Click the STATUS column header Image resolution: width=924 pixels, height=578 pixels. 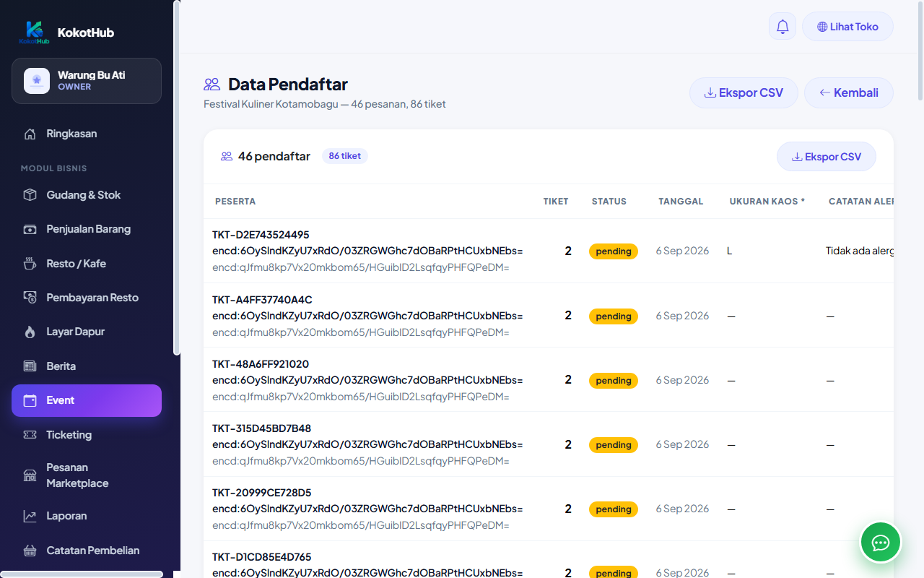pos(609,202)
